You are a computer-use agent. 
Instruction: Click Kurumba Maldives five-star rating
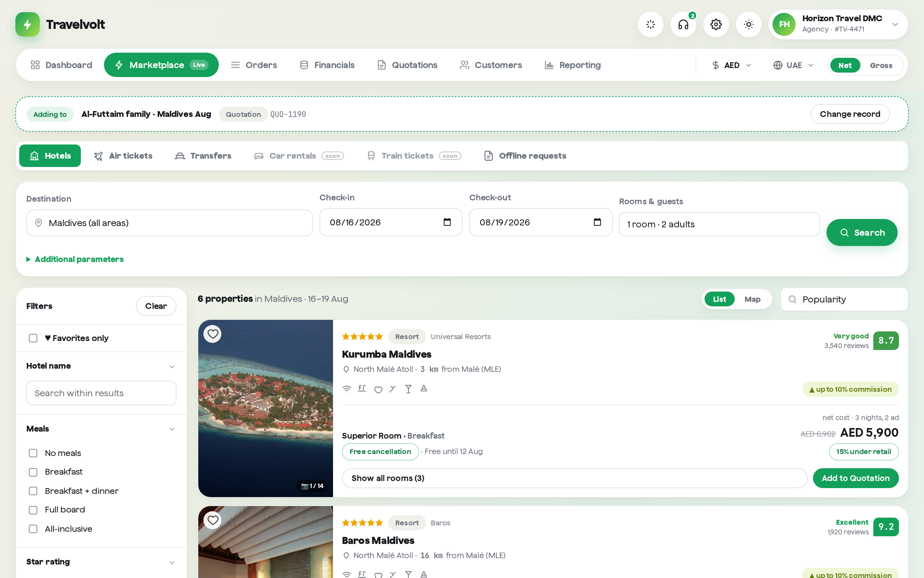(x=362, y=337)
